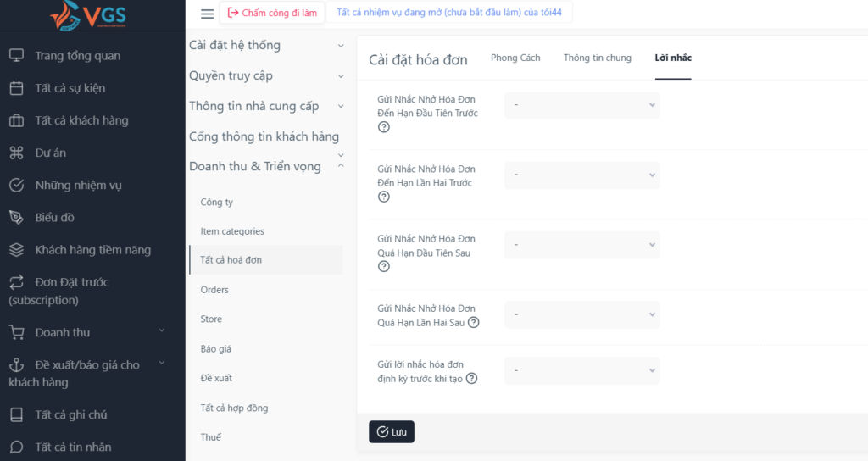Click the layers icon for Khách hàng tiềm năng
868x461 pixels.
(17, 250)
